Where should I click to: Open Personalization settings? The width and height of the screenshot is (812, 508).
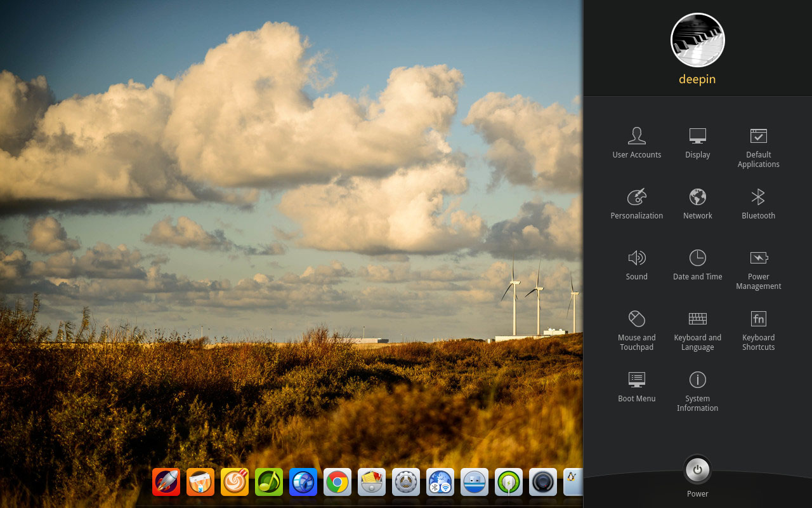[x=636, y=204]
